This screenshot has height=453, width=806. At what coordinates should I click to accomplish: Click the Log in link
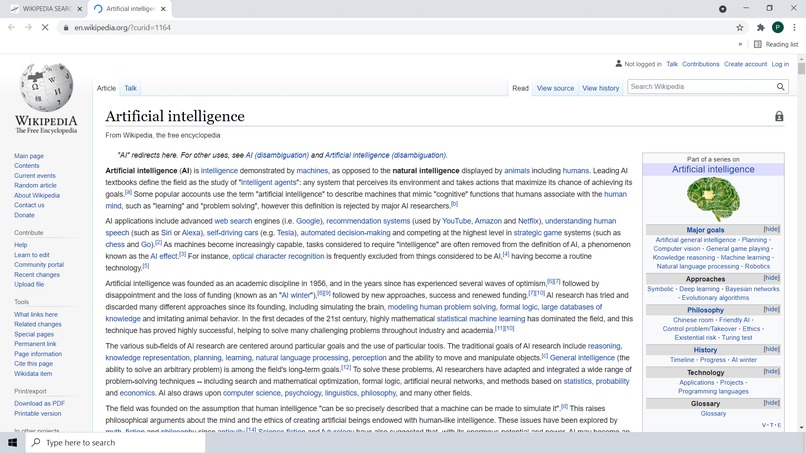[x=780, y=64]
